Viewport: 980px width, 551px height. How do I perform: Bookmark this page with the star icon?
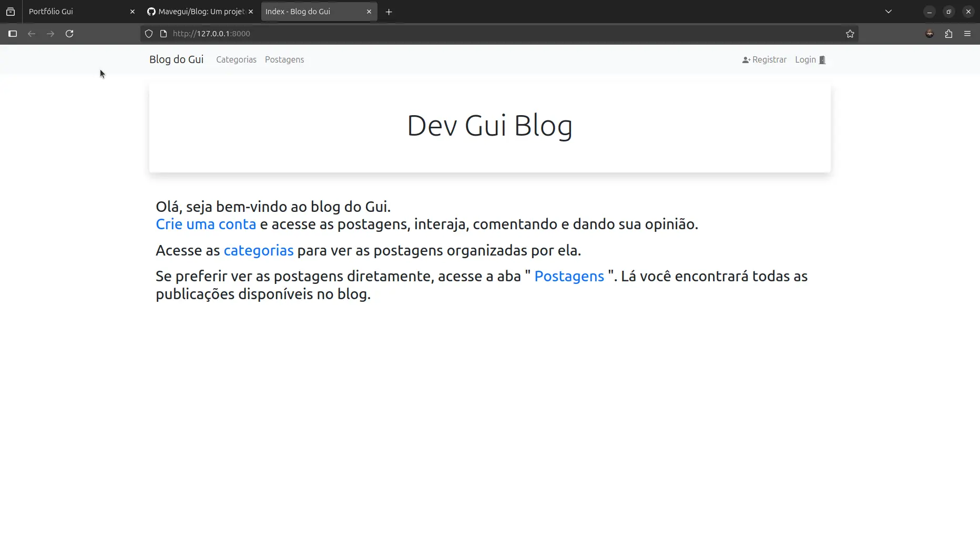[850, 34]
